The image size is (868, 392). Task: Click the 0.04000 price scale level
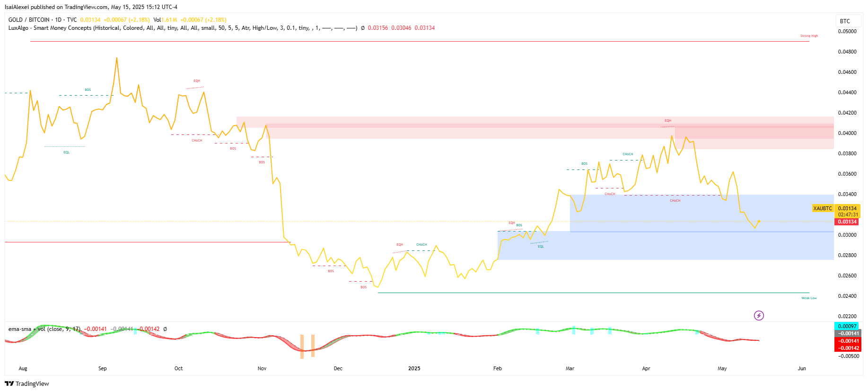847,134
